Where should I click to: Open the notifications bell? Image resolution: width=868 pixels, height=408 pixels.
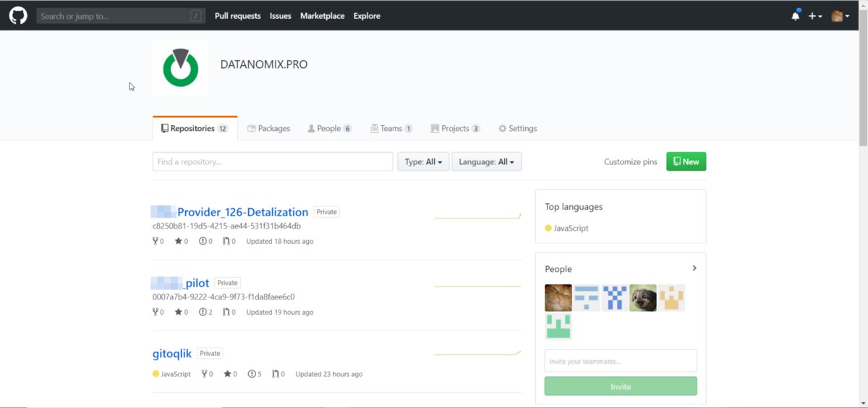pyautogui.click(x=796, y=16)
